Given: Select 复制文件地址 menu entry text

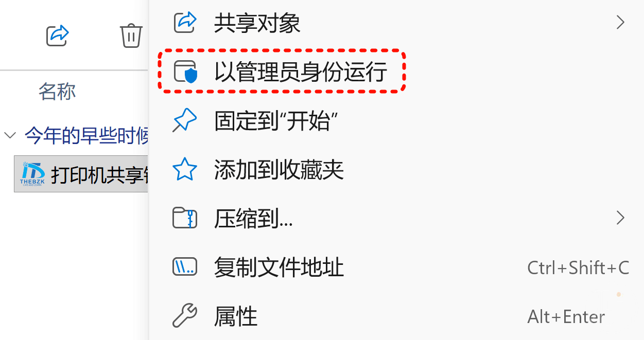Looking at the screenshot, I should [279, 267].
